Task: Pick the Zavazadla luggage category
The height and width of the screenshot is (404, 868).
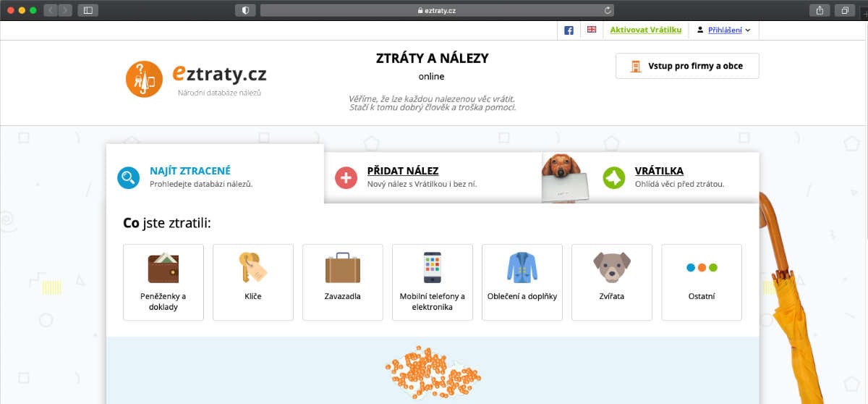Action: point(343,282)
